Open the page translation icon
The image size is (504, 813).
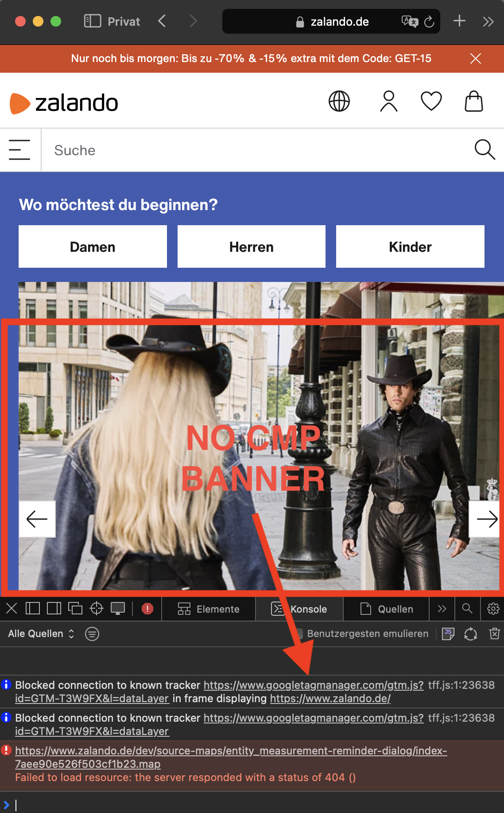[x=410, y=21]
